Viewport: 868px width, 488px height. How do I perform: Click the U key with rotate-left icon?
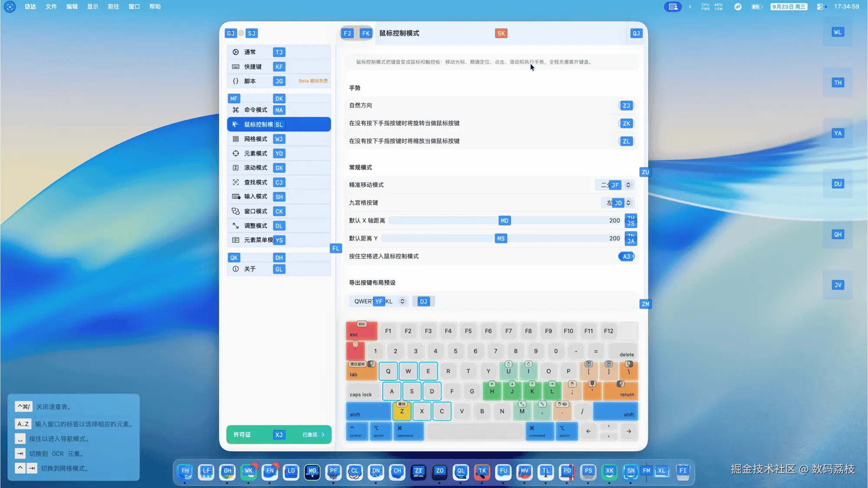pos(508,371)
